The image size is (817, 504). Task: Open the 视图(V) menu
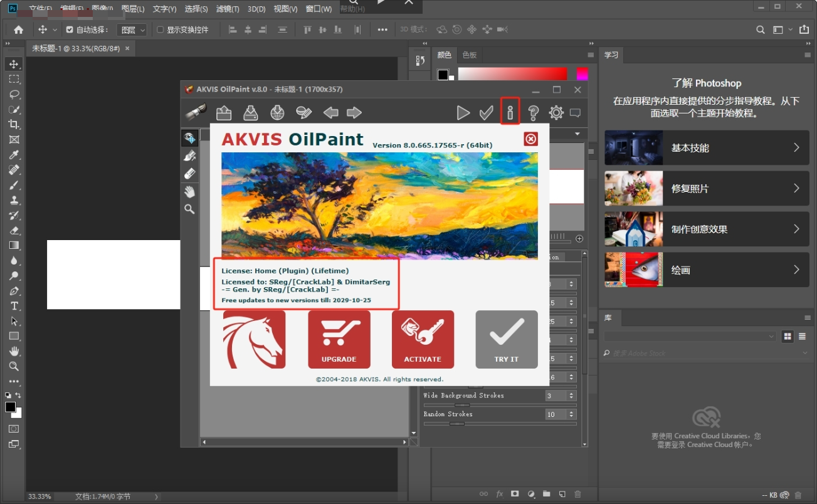tap(286, 9)
